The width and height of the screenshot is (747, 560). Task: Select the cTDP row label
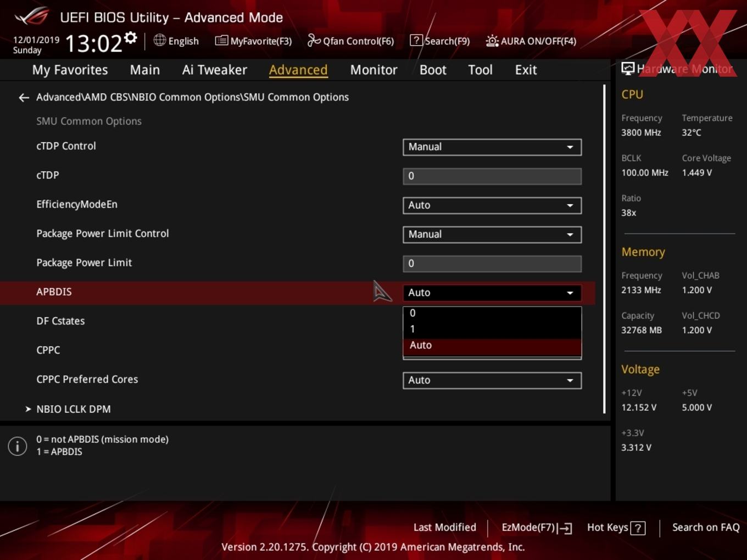(47, 175)
